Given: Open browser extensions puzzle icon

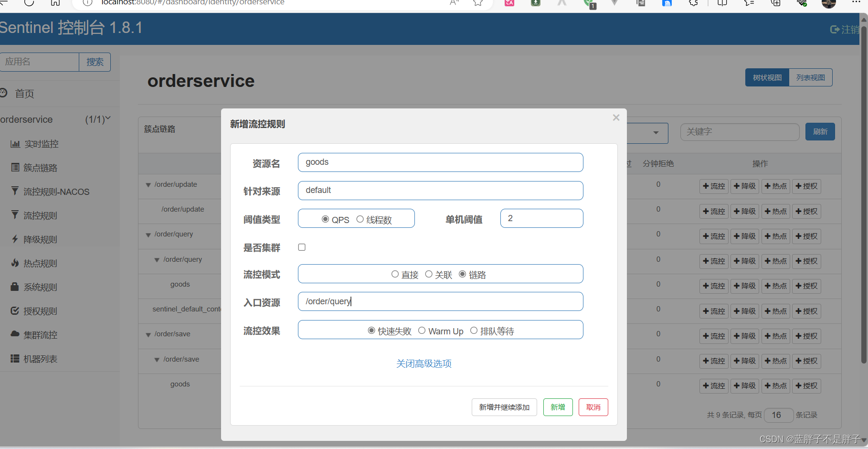Looking at the screenshot, I should (x=694, y=3).
